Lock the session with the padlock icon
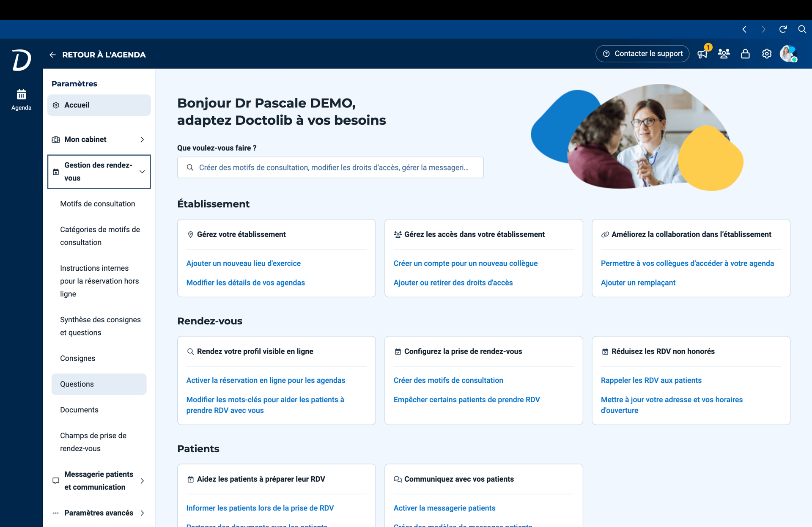812x527 pixels. pos(745,54)
